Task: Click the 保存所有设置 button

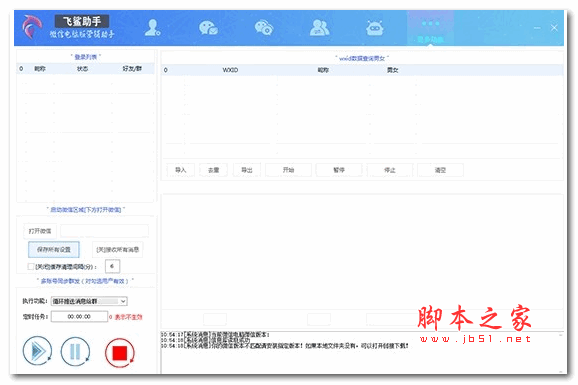Action: point(54,250)
